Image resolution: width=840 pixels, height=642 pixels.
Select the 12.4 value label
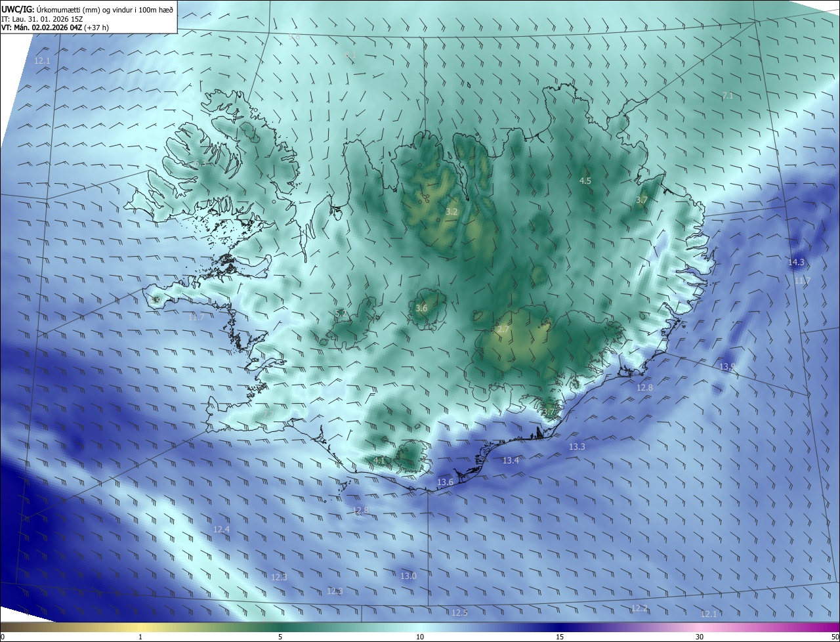click(222, 530)
